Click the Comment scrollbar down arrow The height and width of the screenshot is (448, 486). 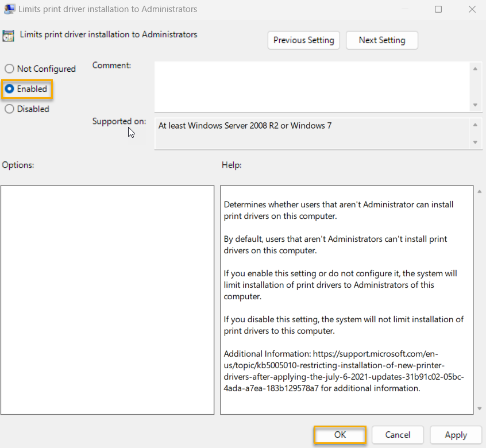[476, 106]
